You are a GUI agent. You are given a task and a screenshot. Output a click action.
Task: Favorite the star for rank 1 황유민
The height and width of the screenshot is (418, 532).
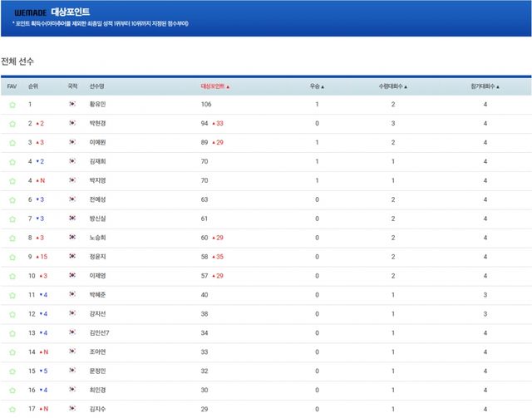[x=12, y=105]
